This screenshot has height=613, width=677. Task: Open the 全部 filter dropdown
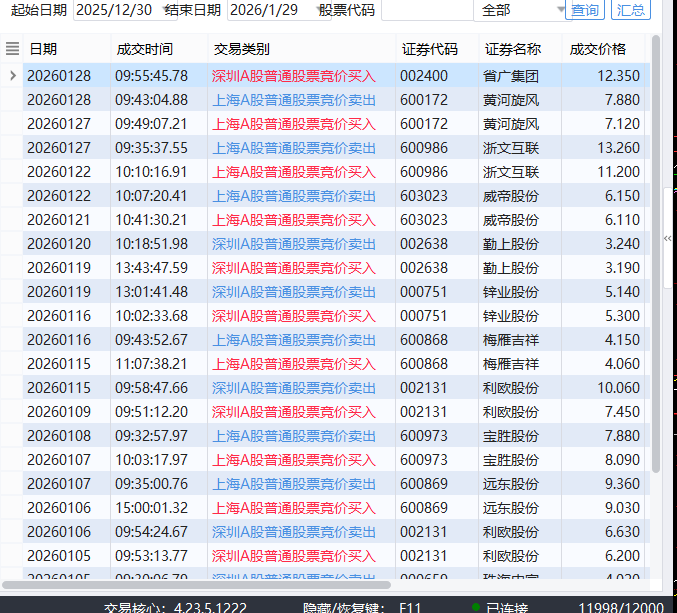[561, 9]
